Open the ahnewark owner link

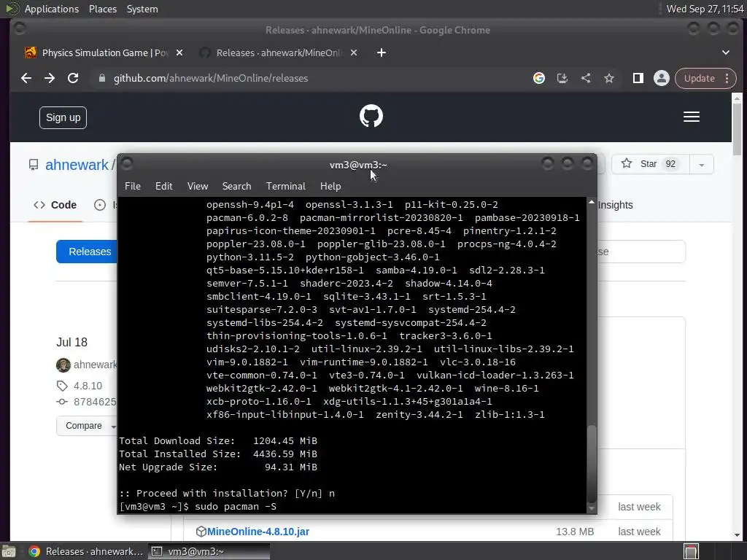point(77,165)
